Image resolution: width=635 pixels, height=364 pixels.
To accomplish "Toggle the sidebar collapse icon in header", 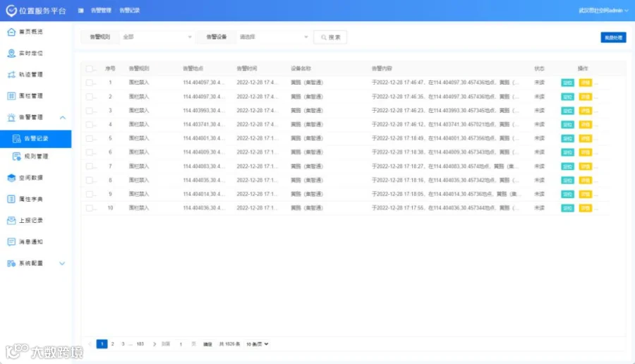I will 80,11.
